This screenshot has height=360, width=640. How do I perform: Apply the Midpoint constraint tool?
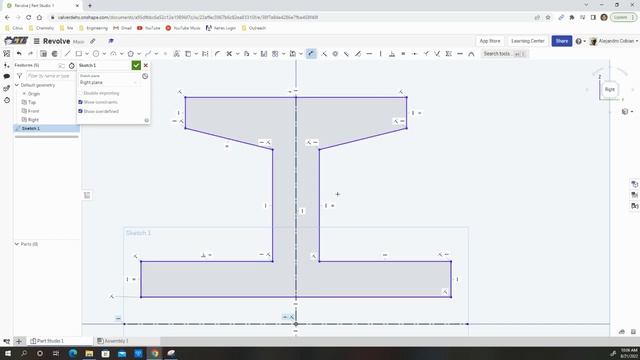point(415,53)
